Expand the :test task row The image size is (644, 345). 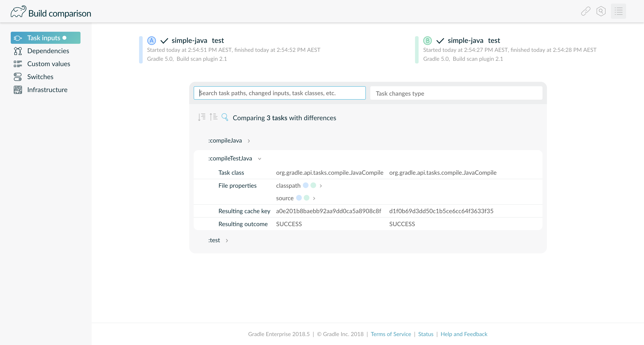pyautogui.click(x=227, y=241)
